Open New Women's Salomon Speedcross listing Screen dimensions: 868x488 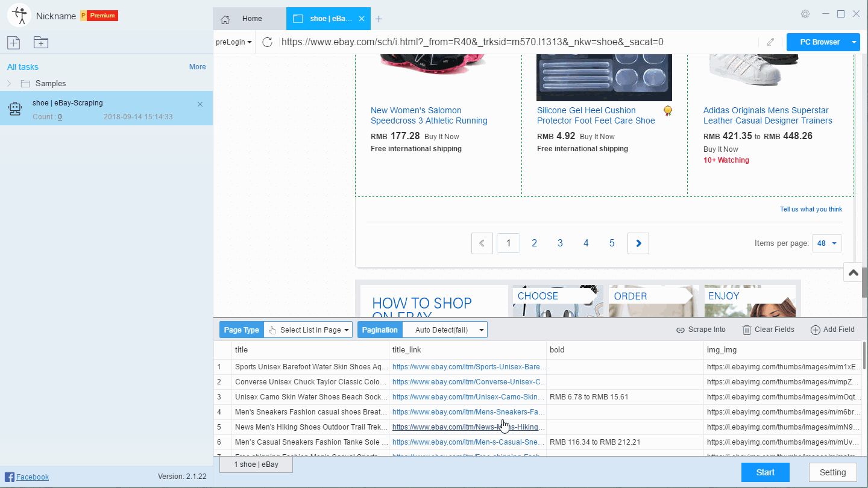pyautogui.click(x=429, y=116)
